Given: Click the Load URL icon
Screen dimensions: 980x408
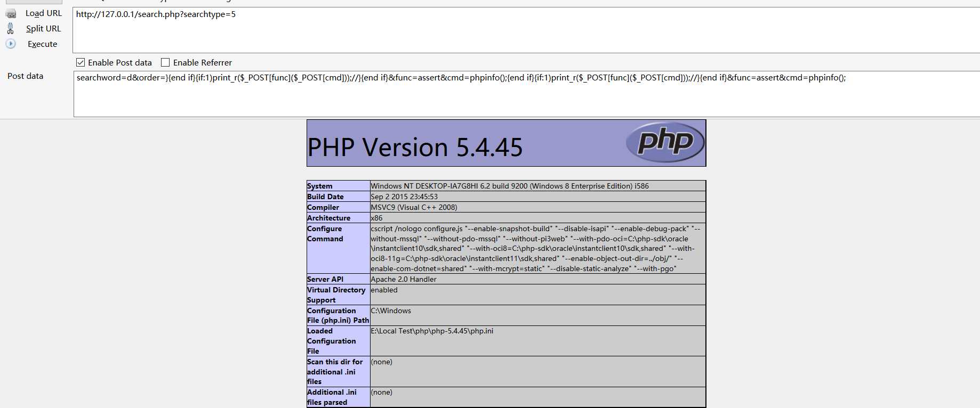Looking at the screenshot, I should pos(11,14).
